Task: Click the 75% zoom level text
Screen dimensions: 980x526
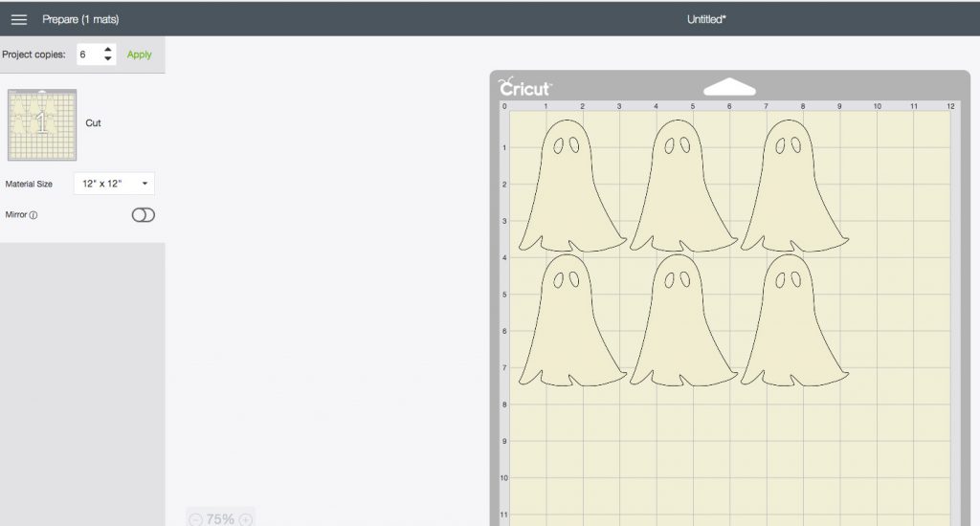Action: point(220,519)
